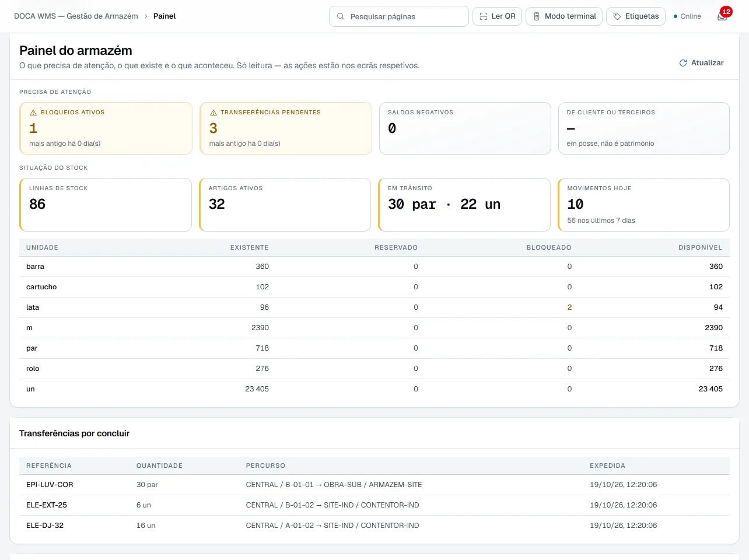Open the Linhas de Stock card
The width and height of the screenshot is (749, 560).
pyautogui.click(x=106, y=205)
